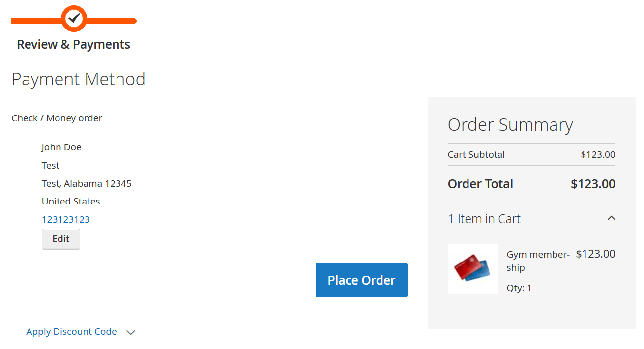644x349 pixels.
Task: Click the Qty: 1 item text
Action: (519, 288)
